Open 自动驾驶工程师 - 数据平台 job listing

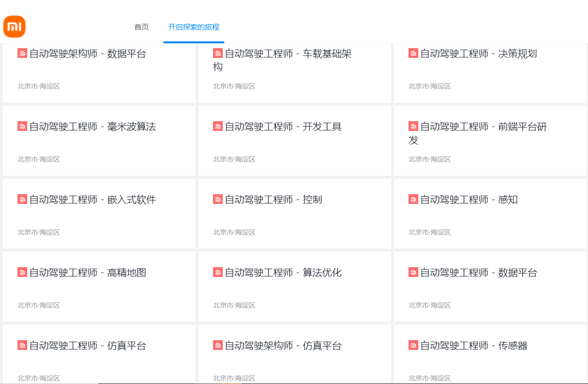click(478, 273)
